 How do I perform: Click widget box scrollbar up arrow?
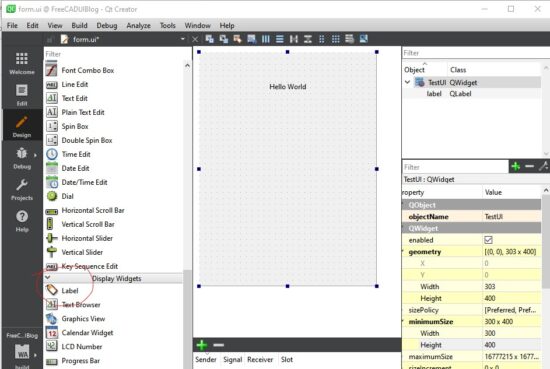[187, 66]
